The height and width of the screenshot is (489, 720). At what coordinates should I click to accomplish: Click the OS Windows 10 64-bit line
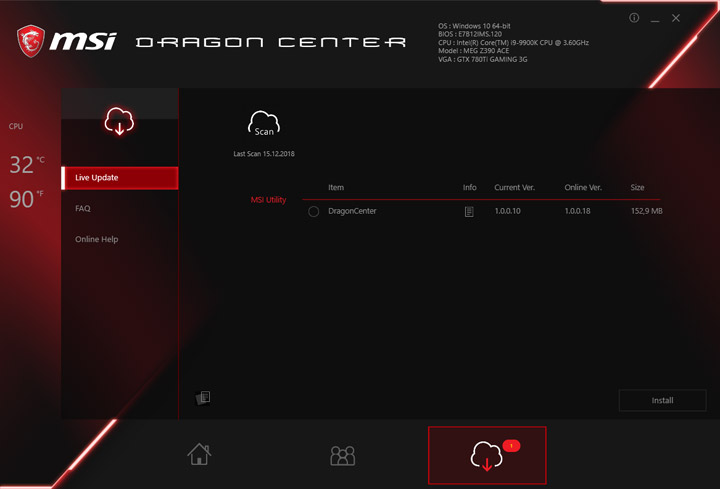(x=474, y=26)
